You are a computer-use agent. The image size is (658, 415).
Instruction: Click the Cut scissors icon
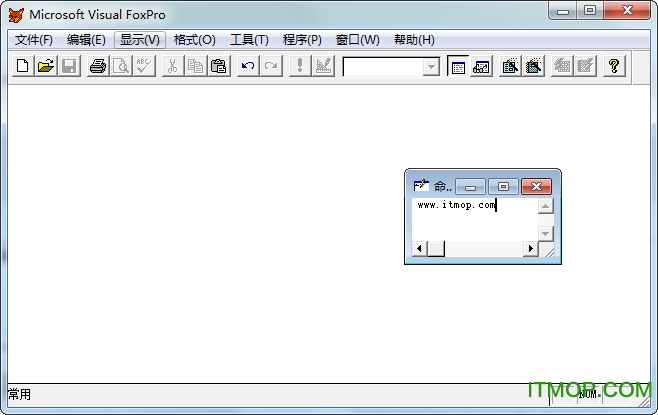[x=172, y=66]
